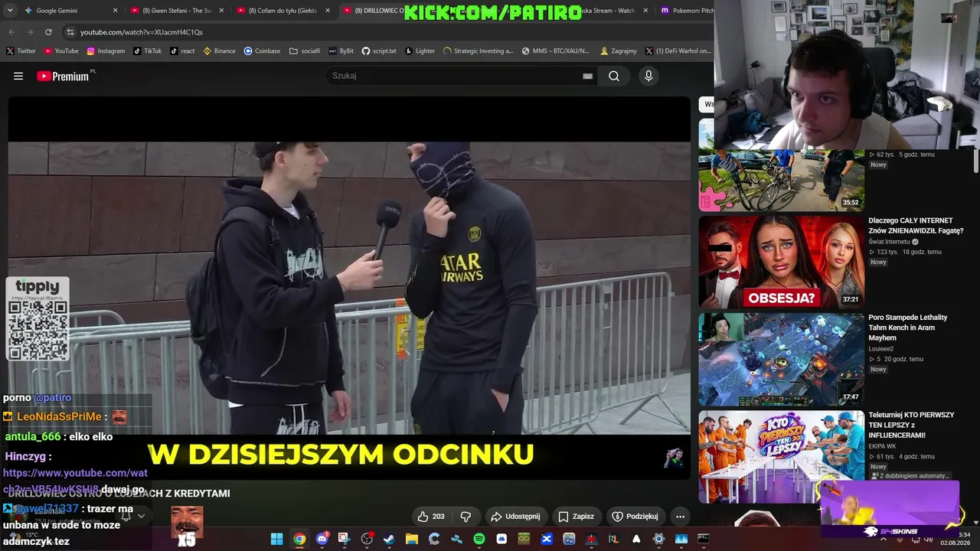The height and width of the screenshot is (551, 980).
Task: Open the Twitter bookmark
Action: (21, 51)
